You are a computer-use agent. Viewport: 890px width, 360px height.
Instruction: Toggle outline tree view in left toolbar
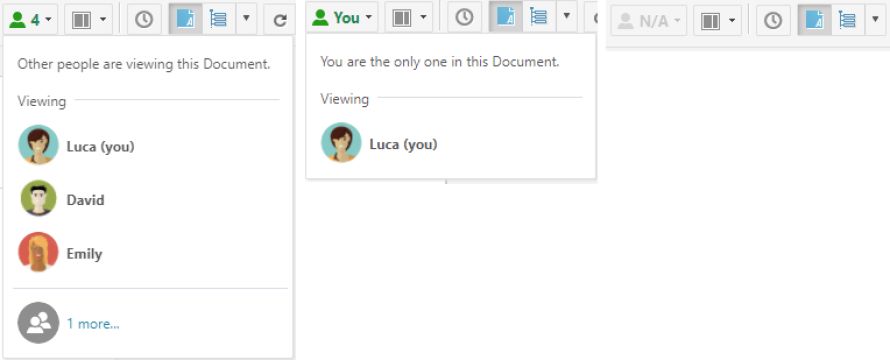coord(219,20)
